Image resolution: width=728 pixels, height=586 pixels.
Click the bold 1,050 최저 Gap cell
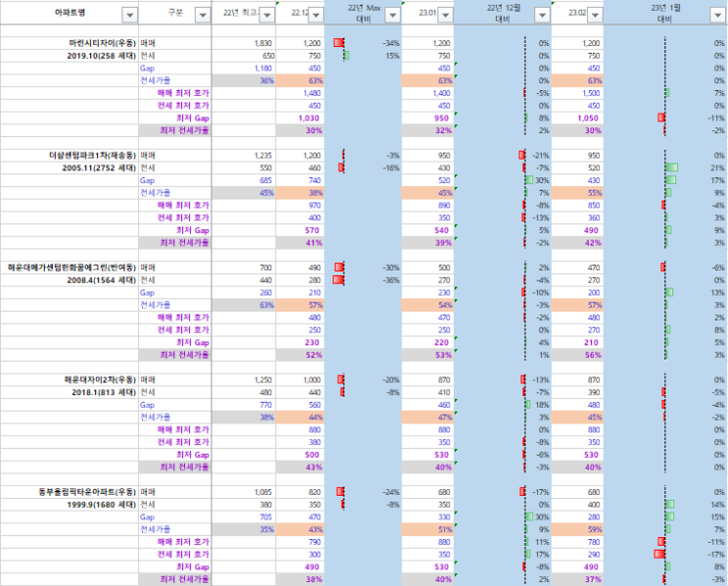(577, 119)
